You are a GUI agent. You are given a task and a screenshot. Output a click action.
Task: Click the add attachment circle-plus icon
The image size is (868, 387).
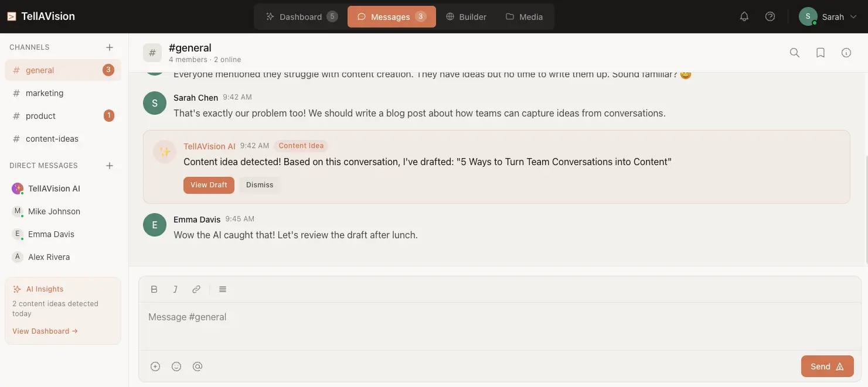tap(155, 367)
